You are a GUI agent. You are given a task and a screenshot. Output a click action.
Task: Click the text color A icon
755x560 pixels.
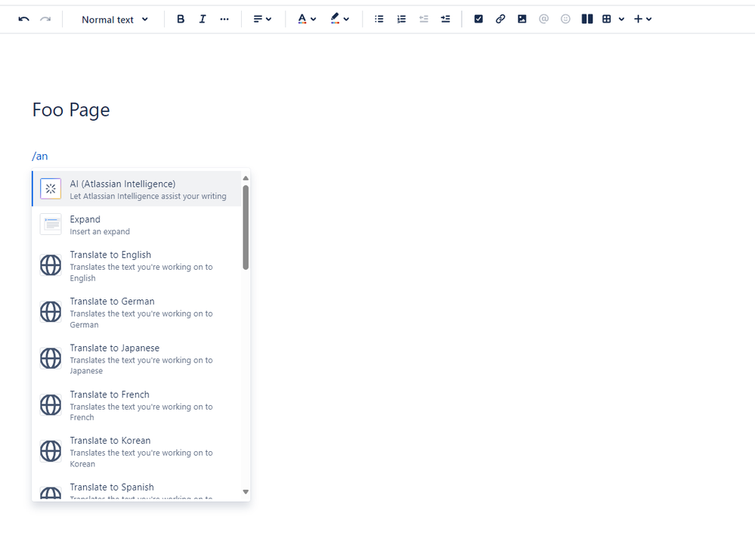click(x=302, y=19)
